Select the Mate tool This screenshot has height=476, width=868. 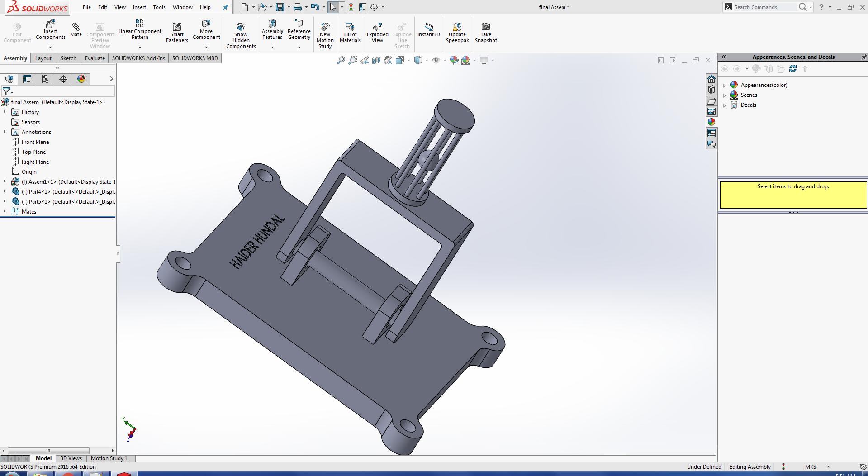(x=76, y=30)
